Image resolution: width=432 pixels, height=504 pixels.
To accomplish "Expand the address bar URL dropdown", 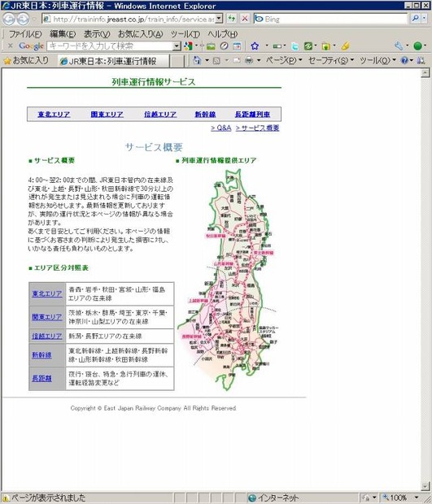I will click(219, 19).
